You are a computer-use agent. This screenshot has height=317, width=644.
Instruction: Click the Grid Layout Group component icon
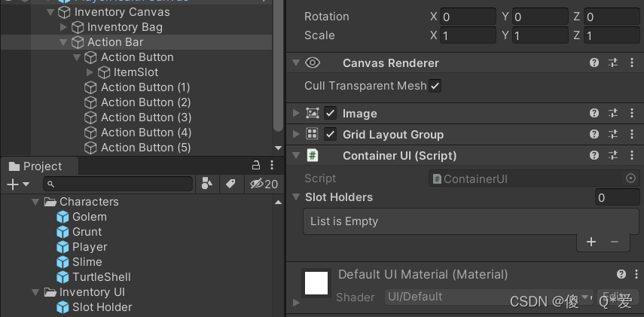[x=312, y=134]
